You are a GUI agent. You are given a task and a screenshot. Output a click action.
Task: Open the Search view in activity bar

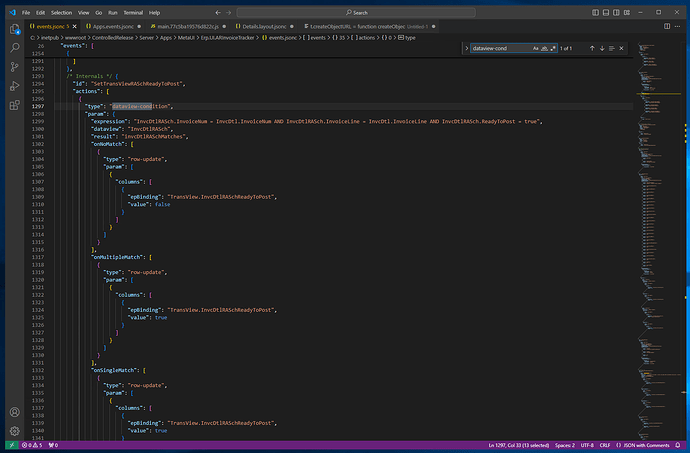[x=15, y=48]
